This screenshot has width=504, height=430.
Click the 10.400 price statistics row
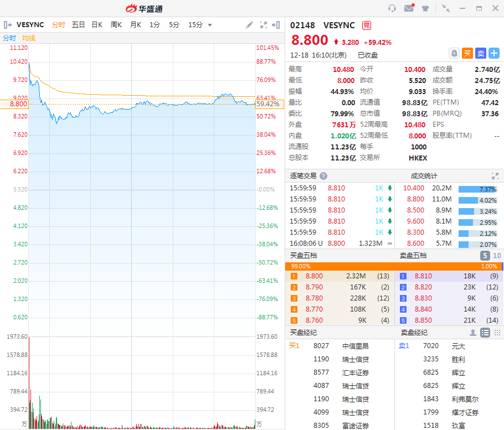point(450,188)
